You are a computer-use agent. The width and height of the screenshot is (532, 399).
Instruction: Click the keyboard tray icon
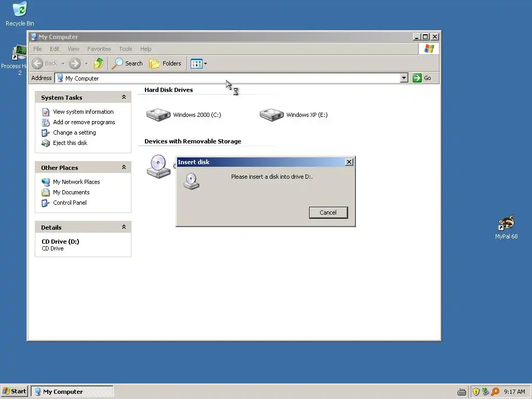462,392
